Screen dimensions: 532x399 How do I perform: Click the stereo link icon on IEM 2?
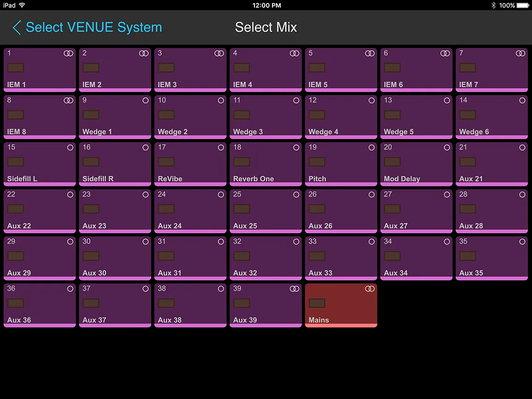[x=144, y=53]
